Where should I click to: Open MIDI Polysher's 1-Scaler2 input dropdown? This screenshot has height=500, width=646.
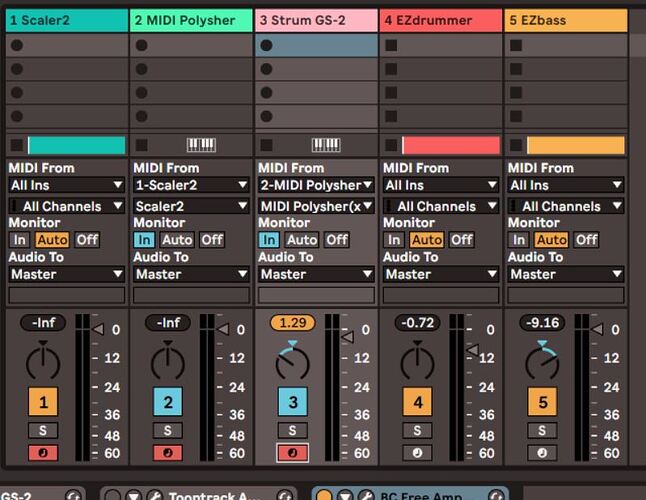192,185
